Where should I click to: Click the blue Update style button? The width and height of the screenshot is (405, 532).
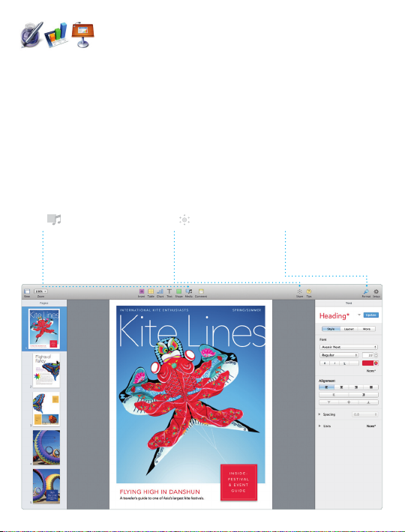click(x=370, y=315)
